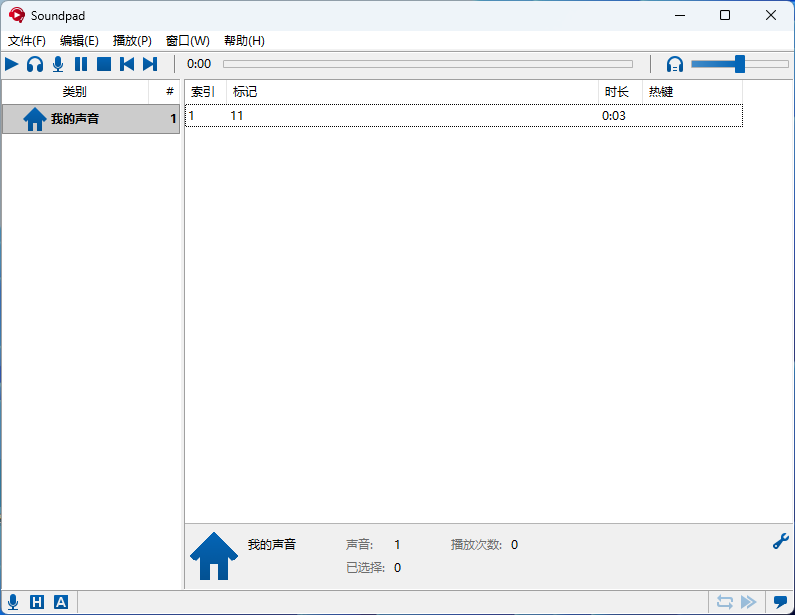Play sound on microphone only icon
Viewport: 795px width, 615px height.
pos(58,64)
